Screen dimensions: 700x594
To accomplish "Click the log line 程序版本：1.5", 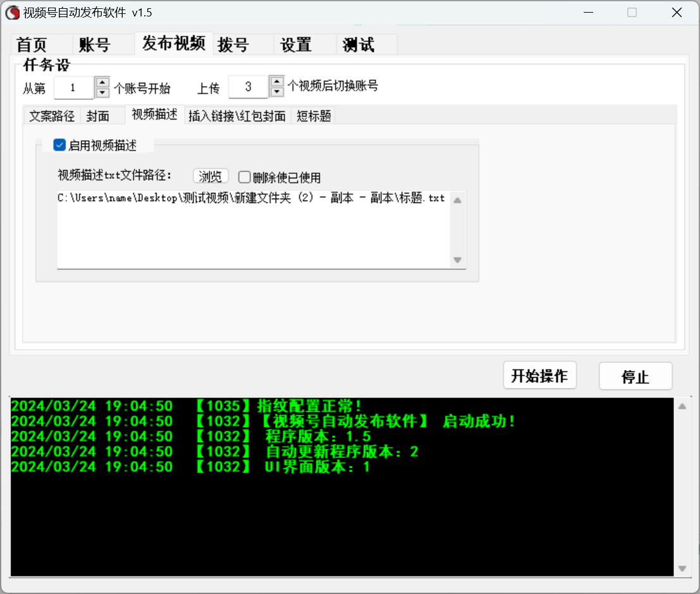I will pos(191,436).
